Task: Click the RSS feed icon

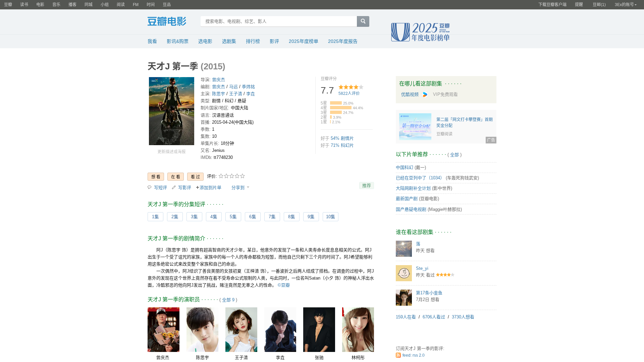Action: 398,355
